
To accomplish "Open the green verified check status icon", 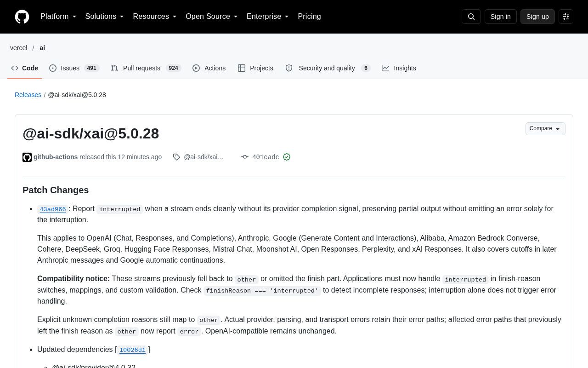I will [x=287, y=157].
